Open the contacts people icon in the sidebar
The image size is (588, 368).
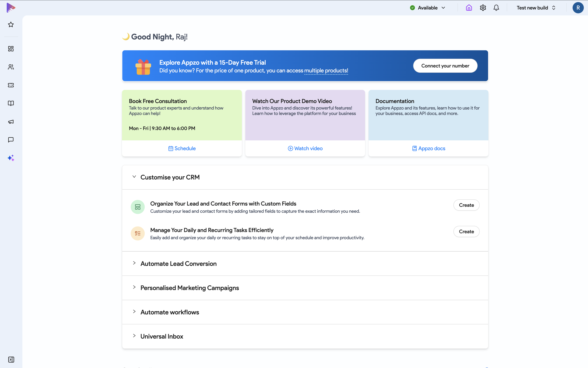pos(11,67)
